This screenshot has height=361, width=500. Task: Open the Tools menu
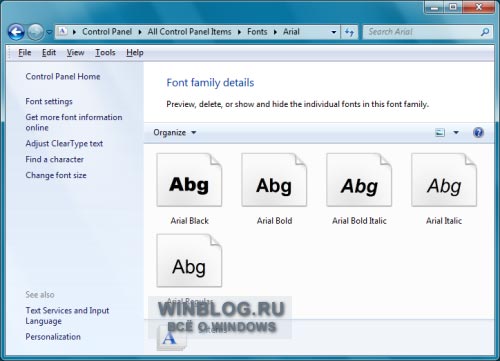coord(105,53)
